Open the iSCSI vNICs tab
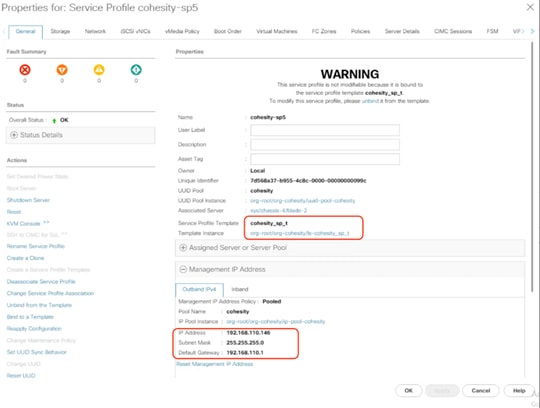This screenshot has width=540, height=408. pyautogui.click(x=135, y=31)
